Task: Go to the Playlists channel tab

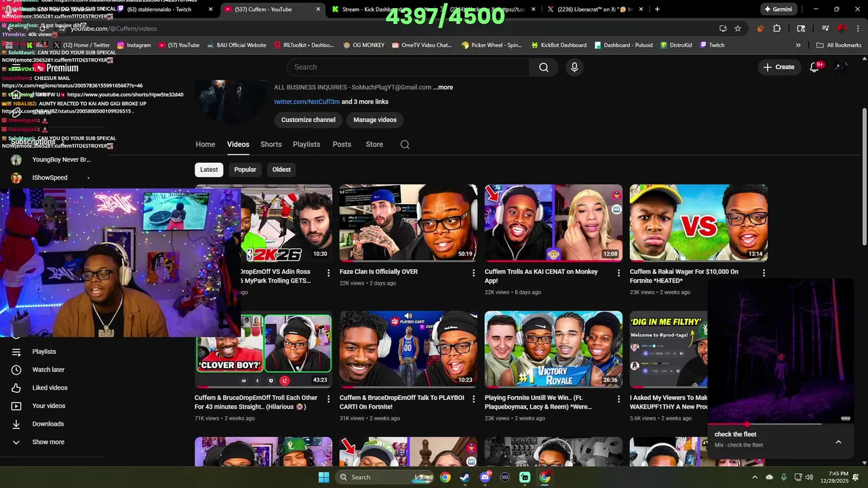Action: point(307,144)
